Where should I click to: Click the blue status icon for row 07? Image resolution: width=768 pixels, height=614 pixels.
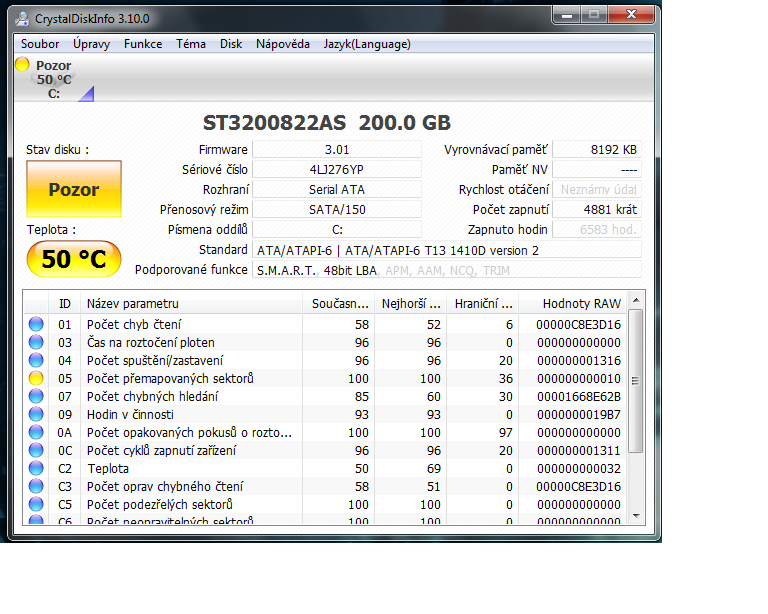tap(36, 396)
